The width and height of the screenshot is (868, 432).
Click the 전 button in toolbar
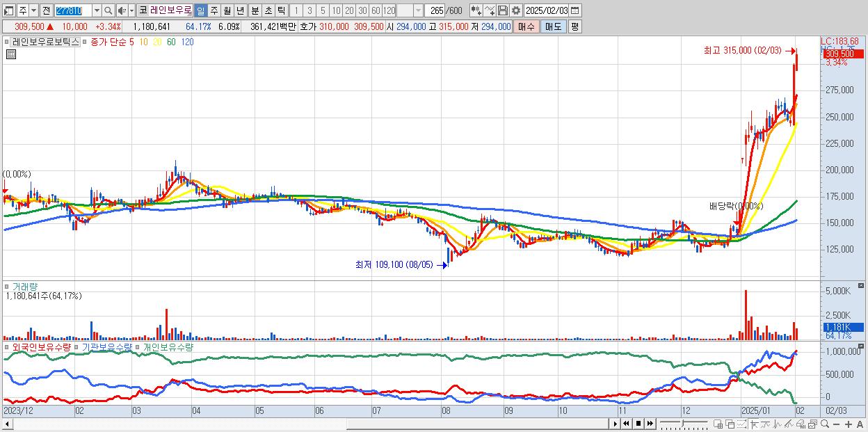(46, 10)
